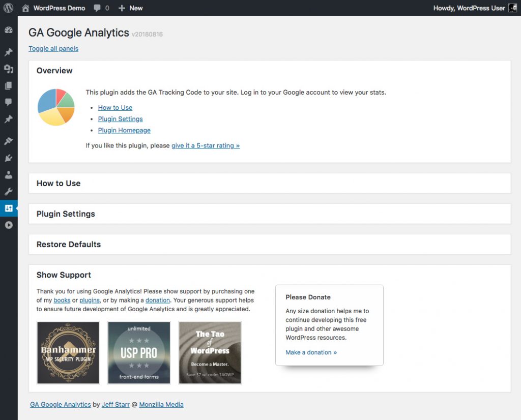This screenshot has width=521, height=420.
Task: Open the Banhammer WP Security Plugin thumbnail
Action: point(68,352)
